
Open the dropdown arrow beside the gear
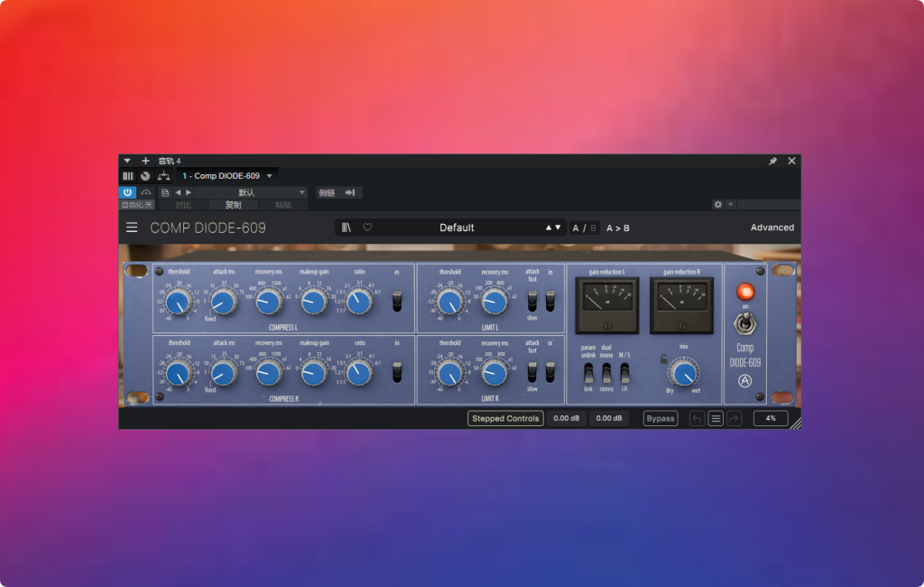[x=731, y=205]
